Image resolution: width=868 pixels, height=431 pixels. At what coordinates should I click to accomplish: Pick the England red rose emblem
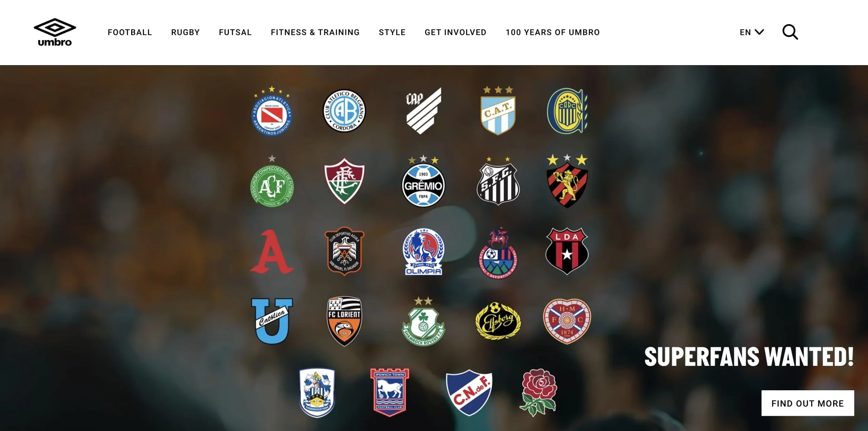tap(539, 392)
